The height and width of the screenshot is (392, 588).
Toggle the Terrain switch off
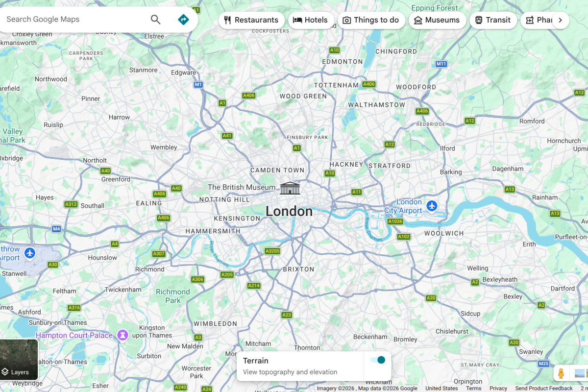click(x=378, y=360)
